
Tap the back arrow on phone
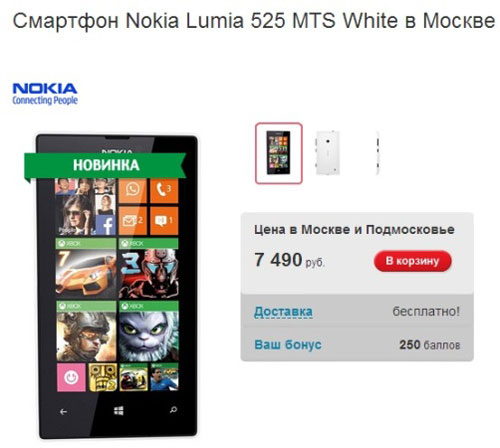[63, 412]
